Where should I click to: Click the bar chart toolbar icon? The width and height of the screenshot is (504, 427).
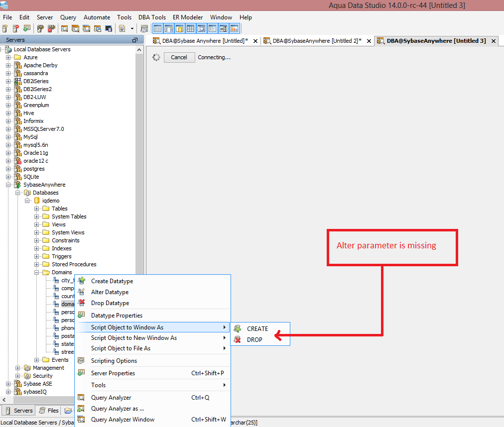click(235, 28)
